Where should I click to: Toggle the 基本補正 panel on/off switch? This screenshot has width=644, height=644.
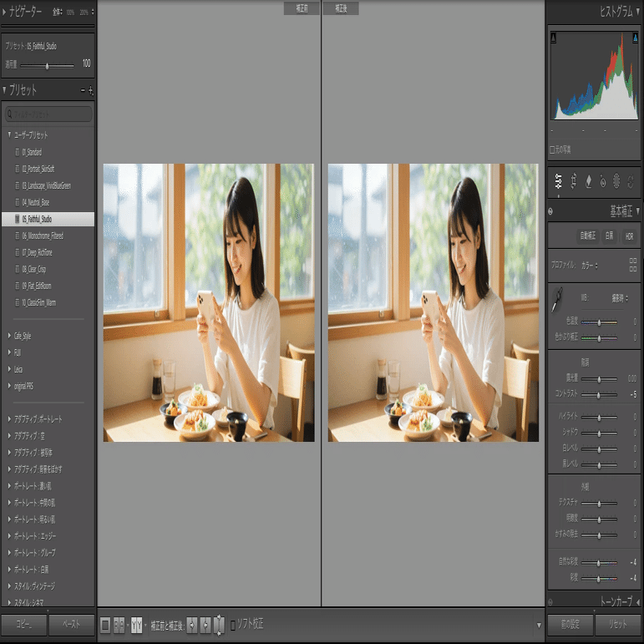point(550,211)
